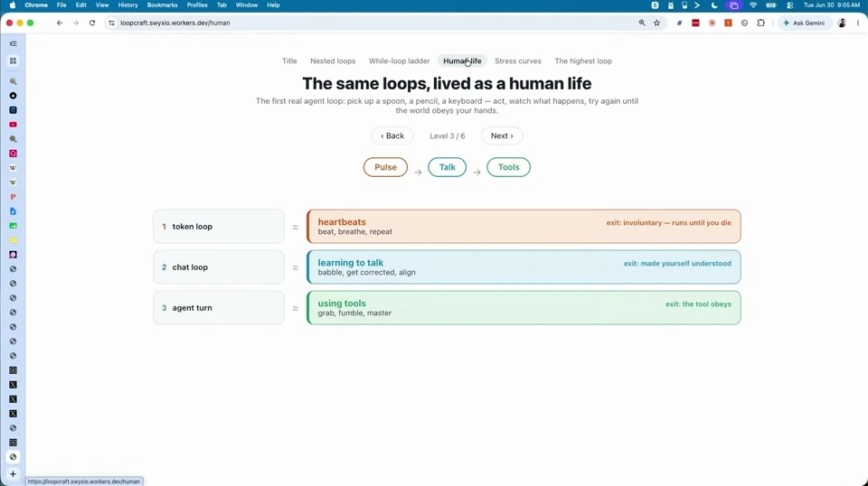This screenshot has height=486, width=868.
Task: Toggle the Do Not Disturb moon icon
Action: coord(714,5)
